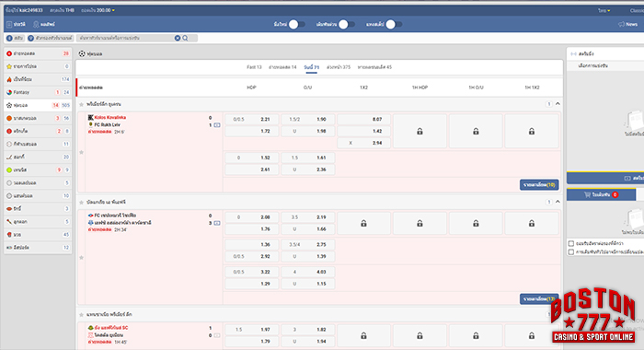Screen dimensions: 644x350
Task: Click the FC Rukh Lviv team name
Action: point(108,125)
